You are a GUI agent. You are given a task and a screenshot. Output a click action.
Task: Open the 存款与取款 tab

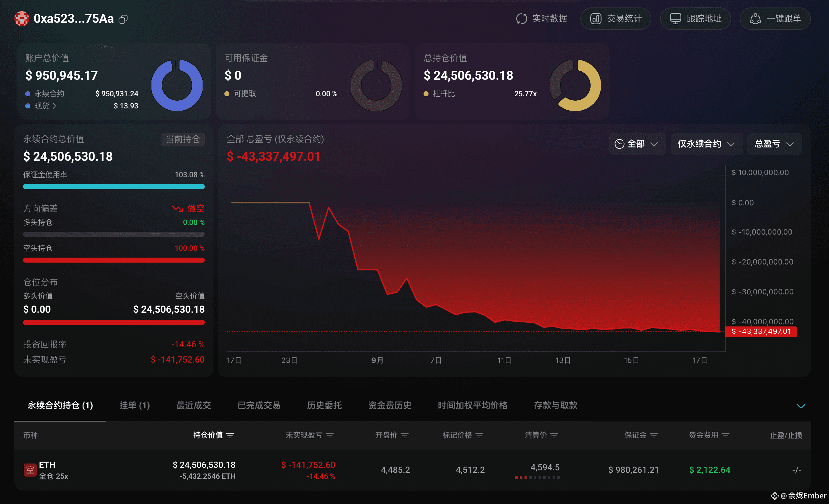[x=555, y=406]
